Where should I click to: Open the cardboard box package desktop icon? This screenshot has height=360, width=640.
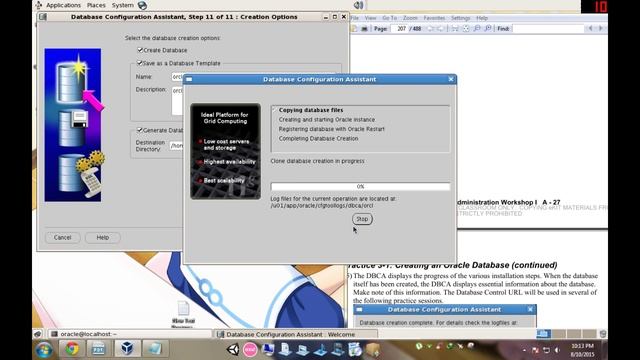coord(373,349)
